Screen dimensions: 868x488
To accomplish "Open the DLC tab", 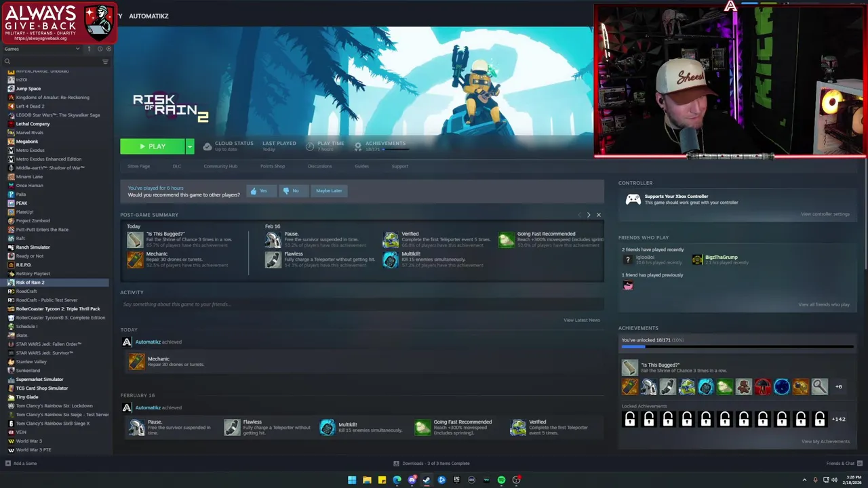I will point(177,166).
